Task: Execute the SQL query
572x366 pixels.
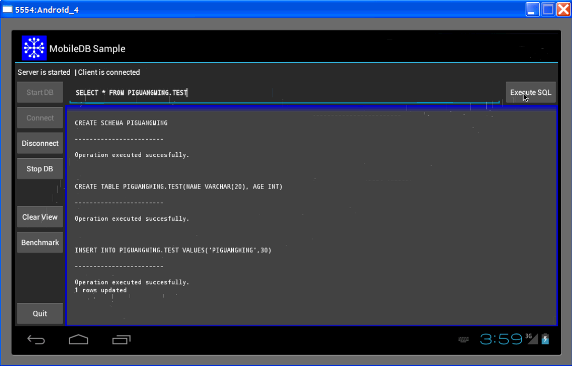Action: pos(531,92)
